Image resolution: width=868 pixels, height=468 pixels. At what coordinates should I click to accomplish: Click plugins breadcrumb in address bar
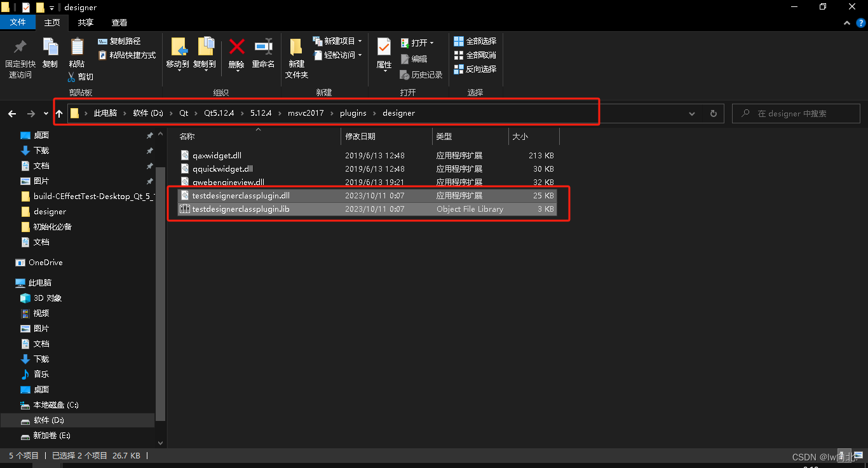pos(353,113)
